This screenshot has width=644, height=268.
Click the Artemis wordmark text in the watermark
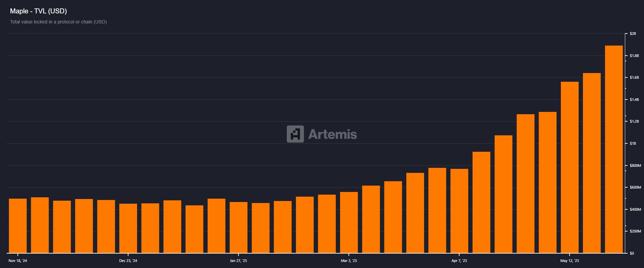click(332, 134)
